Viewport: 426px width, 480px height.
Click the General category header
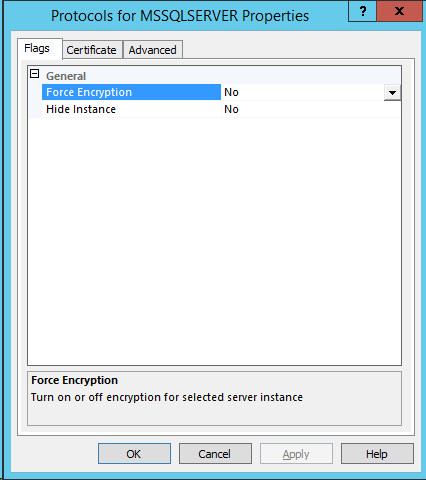tap(66, 76)
